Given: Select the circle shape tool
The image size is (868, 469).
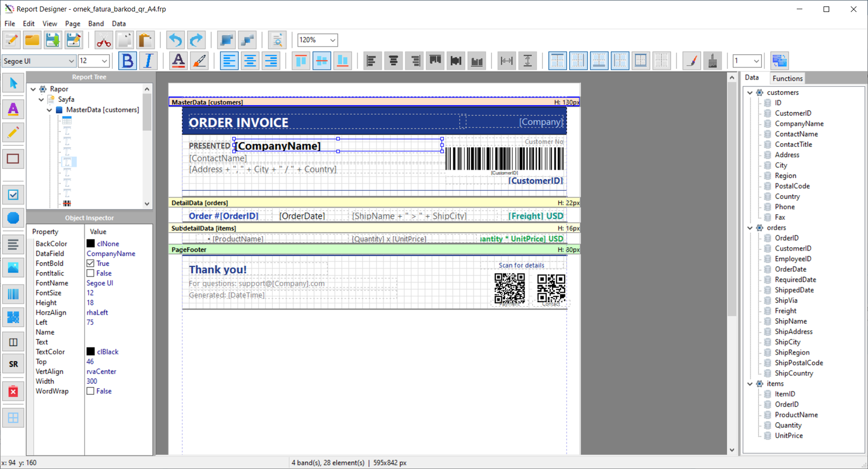Looking at the screenshot, I should (14, 217).
